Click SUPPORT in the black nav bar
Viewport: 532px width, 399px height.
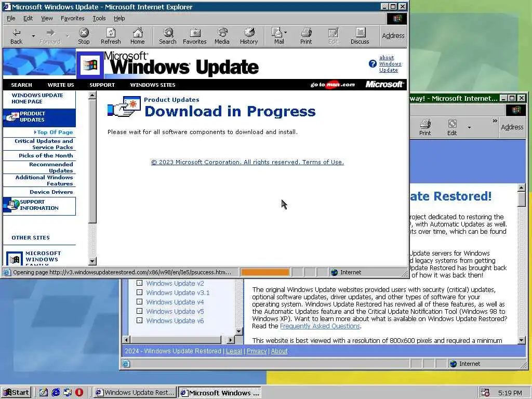pyautogui.click(x=102, y=85)
